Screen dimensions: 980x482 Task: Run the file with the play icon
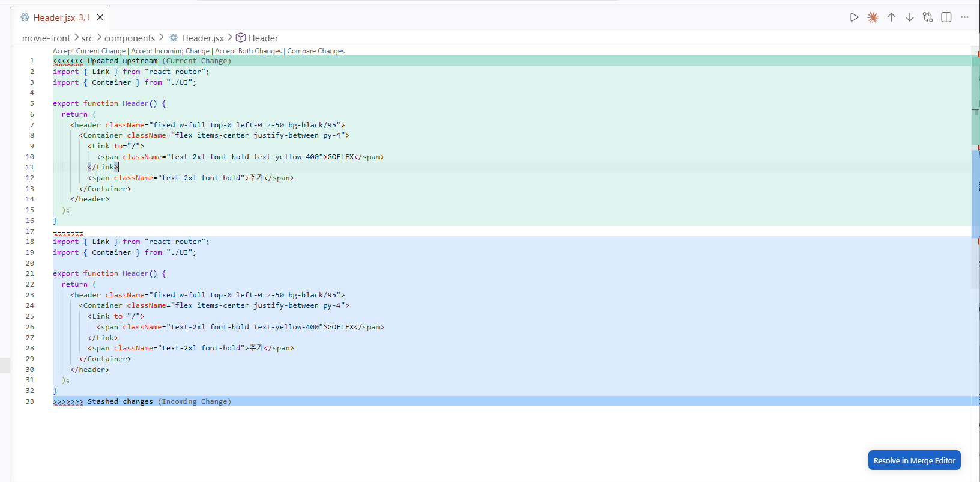coord(854,17)
